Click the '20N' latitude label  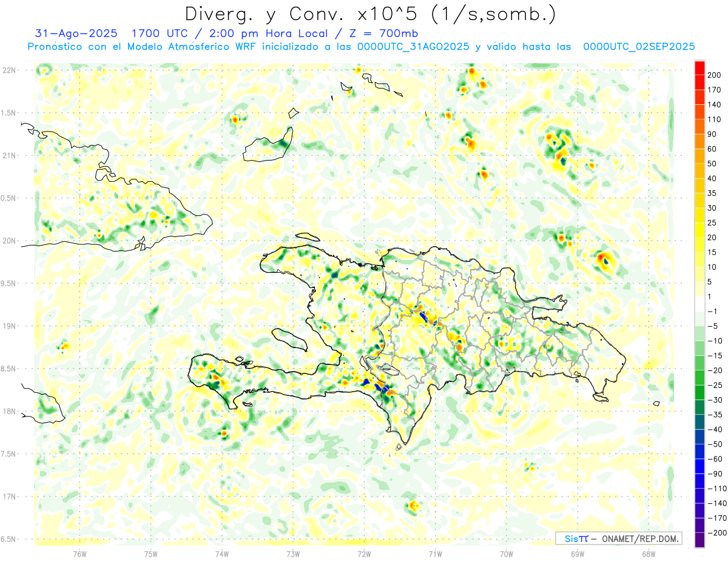10,241
